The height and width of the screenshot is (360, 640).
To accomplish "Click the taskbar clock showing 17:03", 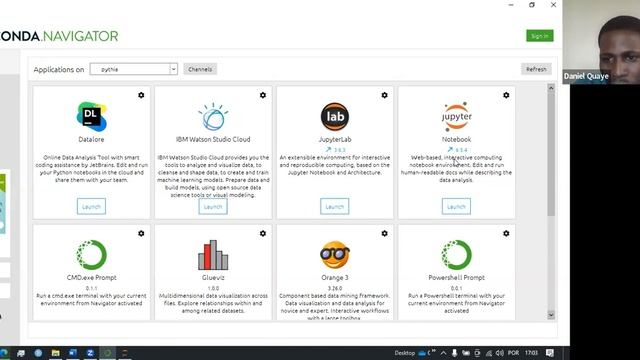I will point(531,353).
